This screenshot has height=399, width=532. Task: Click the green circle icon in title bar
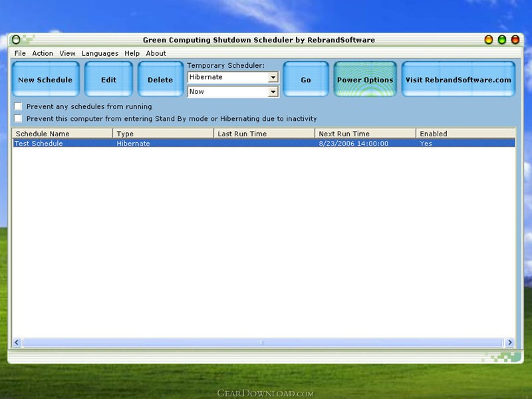point(16,40)
